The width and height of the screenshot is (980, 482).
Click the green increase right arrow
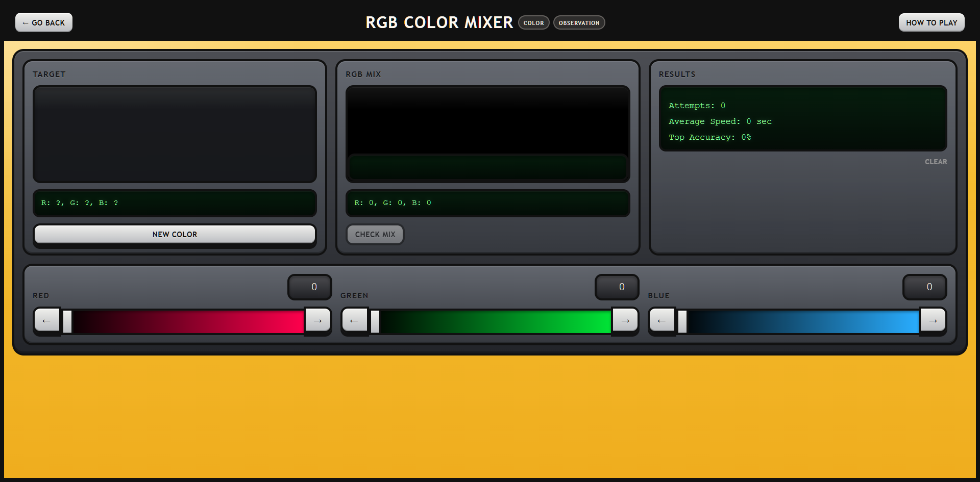tap(625, 321)
